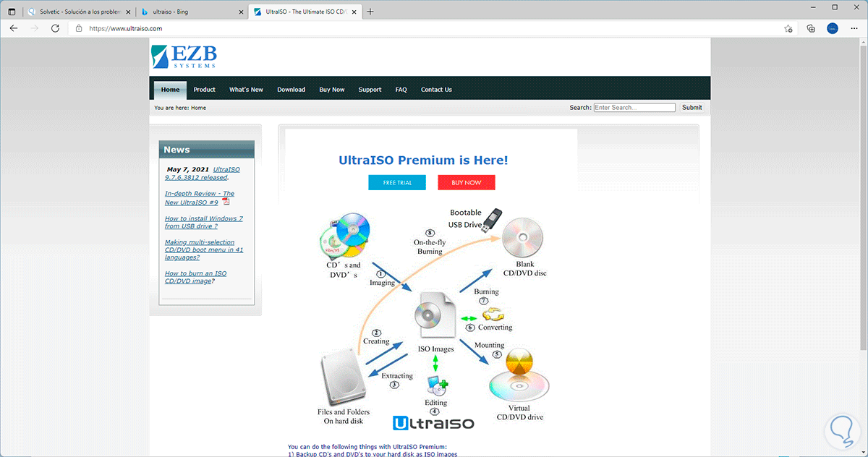Viewport: 868px width, 457px height.
Task: Add page to favorites star icon
Action: click(788, 28)
